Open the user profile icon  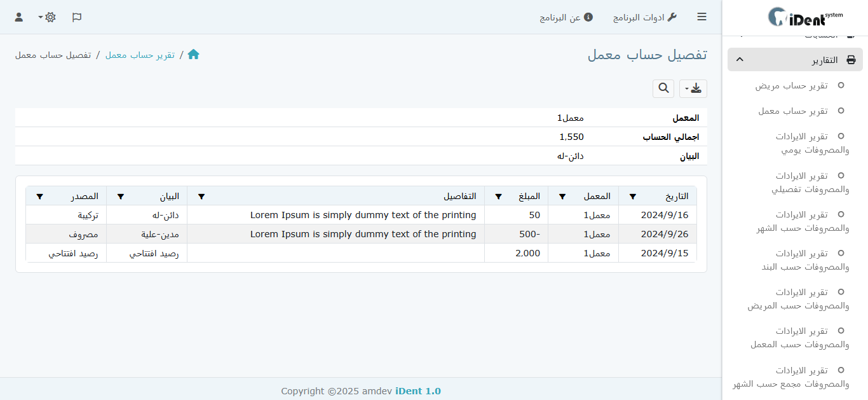click(x=19, y=17)
